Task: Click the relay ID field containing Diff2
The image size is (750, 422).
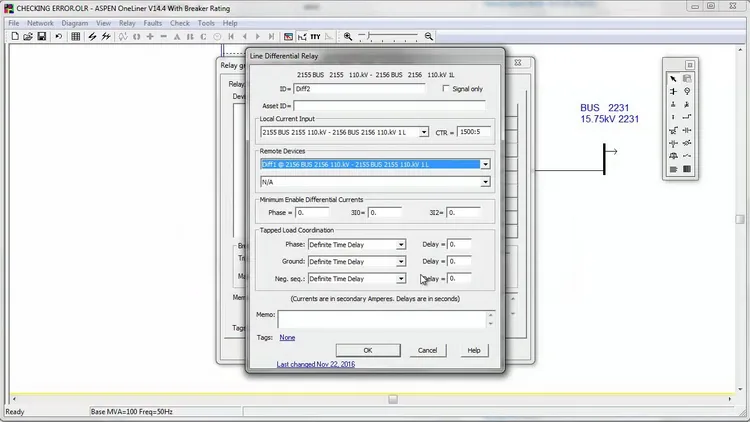Action: click(359, 89)
